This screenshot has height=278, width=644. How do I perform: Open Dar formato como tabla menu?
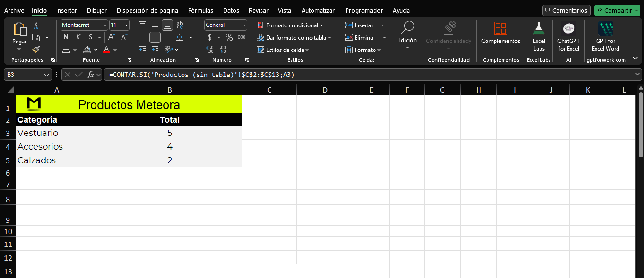[294, 37]
